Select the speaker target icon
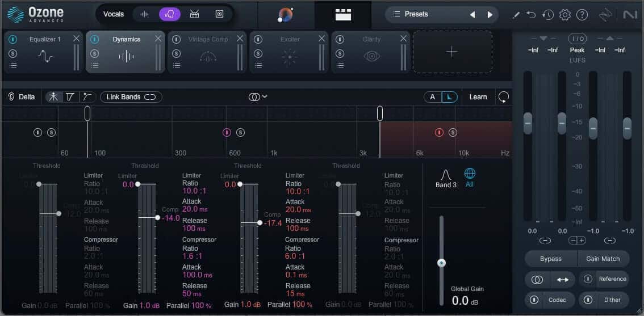Image resolution: width=644 pixels, height=316 pixels. [219, 14]
